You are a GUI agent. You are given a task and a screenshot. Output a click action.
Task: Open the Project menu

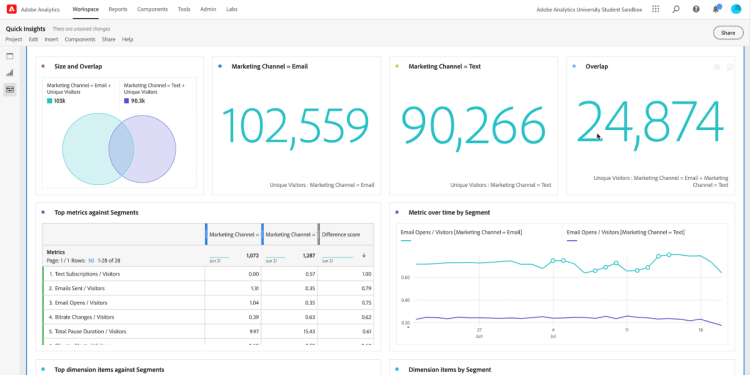tap(14, 39)
